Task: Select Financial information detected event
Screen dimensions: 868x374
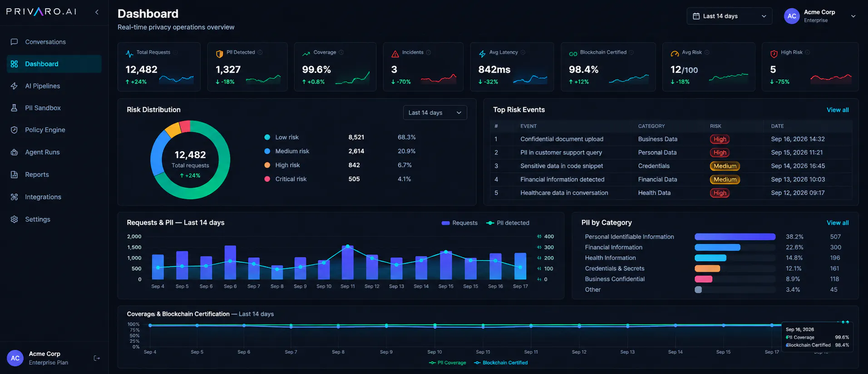Action: [x=671, y=180]
